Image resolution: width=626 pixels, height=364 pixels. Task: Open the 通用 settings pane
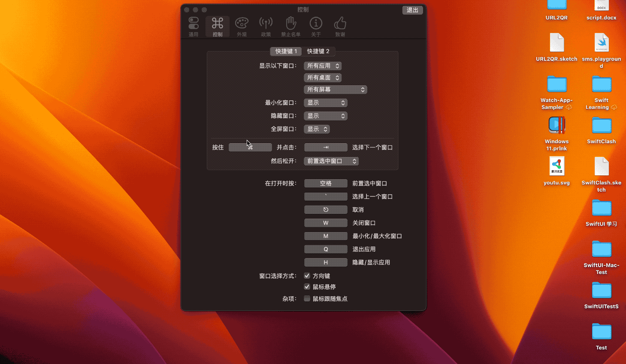click(193, 26)
